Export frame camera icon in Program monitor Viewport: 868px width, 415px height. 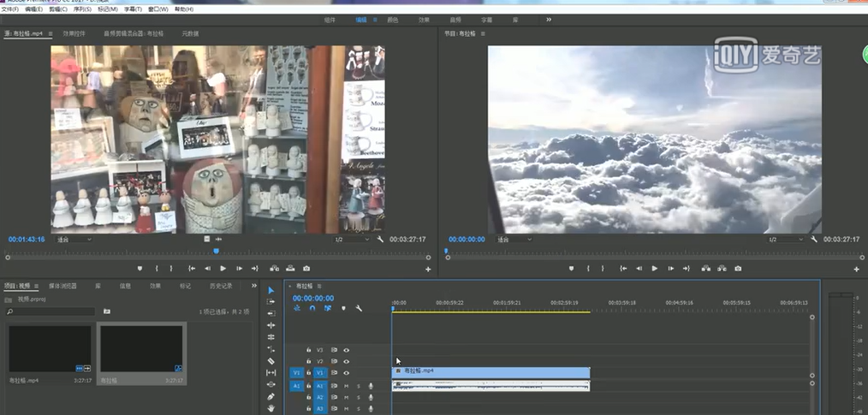[x=738, y=269]
